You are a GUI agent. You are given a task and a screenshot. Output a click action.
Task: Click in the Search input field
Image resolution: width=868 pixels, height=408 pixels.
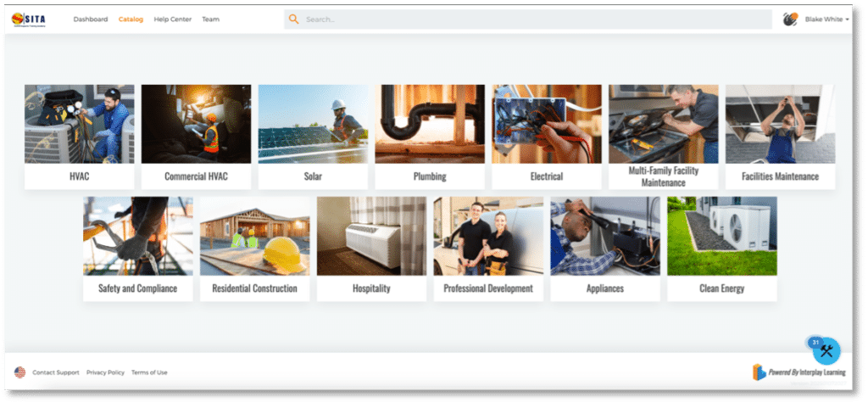click(526, 19)
